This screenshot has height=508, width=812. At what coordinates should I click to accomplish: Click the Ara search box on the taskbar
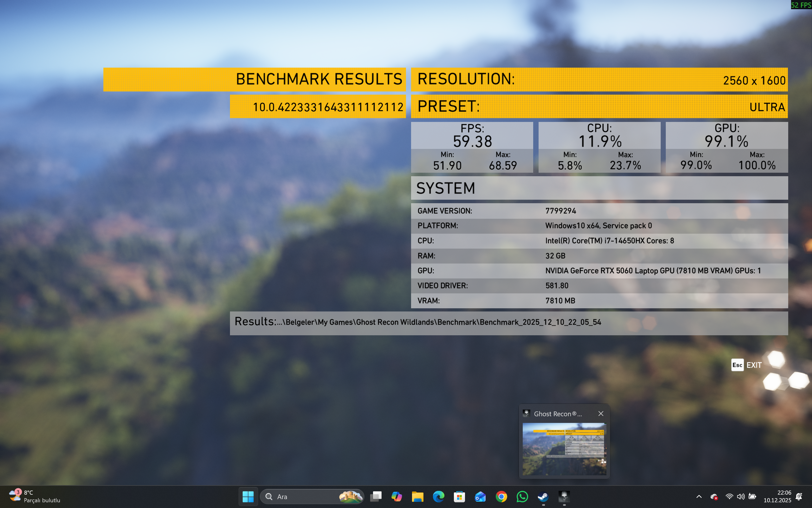coord(312,496)
